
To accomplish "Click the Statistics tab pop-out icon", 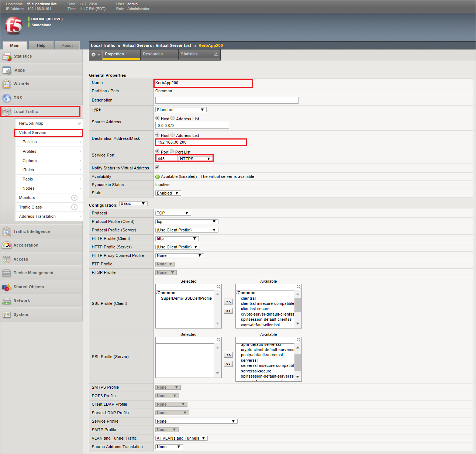I will pyautogui.click(x=216, y=54).
